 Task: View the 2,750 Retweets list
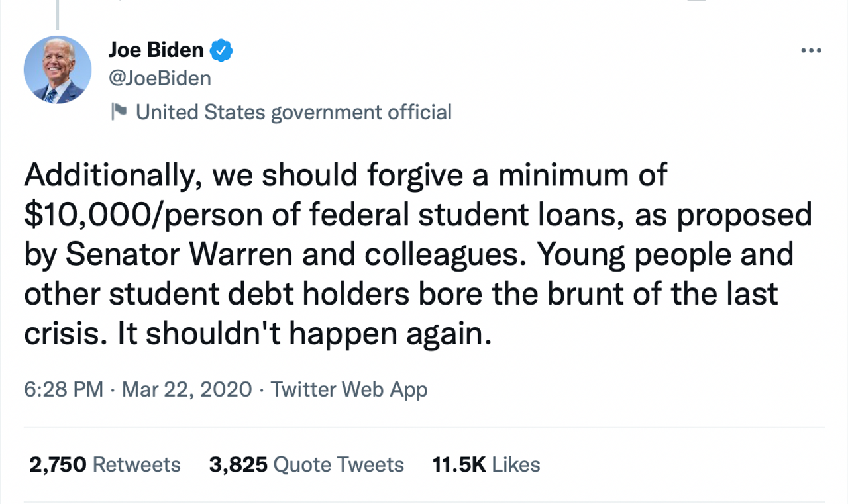click(105, 464)
